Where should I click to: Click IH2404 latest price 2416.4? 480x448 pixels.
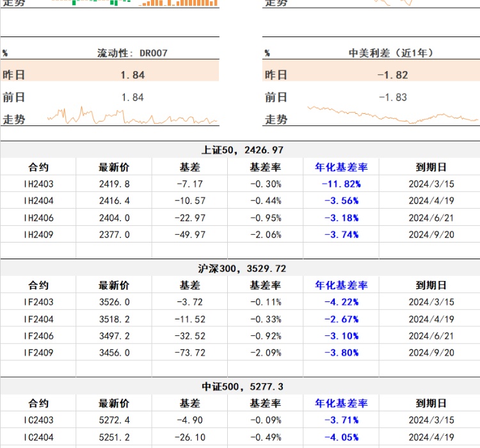[x=114, y=201]
